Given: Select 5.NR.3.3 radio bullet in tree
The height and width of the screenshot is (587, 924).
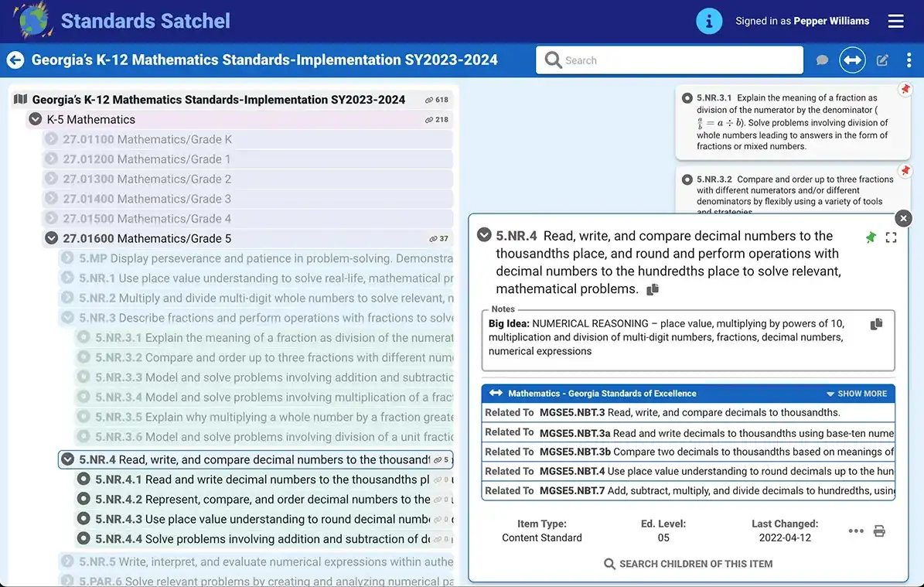Looking at the screenshot, I should tap(84, 377).
